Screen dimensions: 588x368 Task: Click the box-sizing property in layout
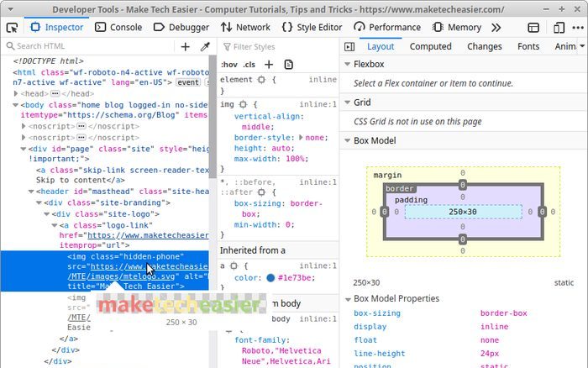(377, 313)
